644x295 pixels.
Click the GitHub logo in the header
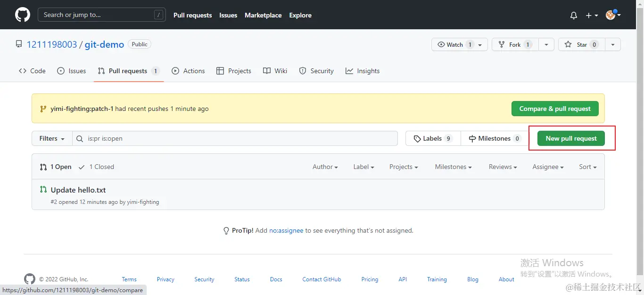[x=23, y=15]
